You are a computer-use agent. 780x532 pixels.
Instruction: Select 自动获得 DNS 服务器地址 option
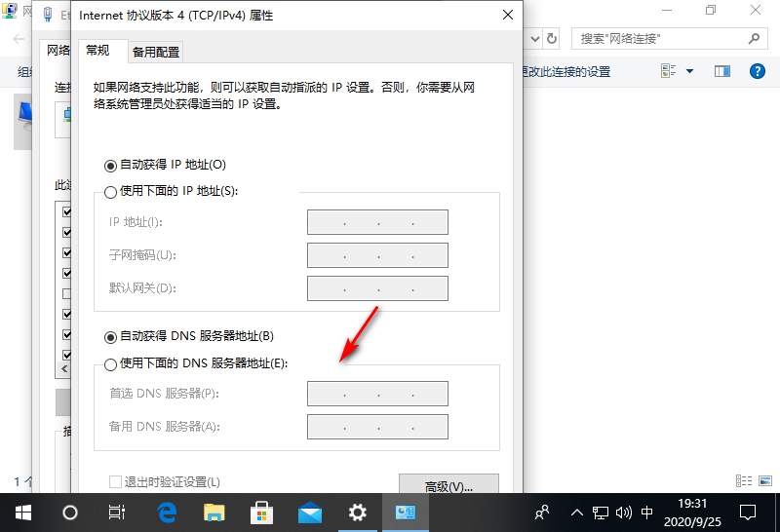110,337
